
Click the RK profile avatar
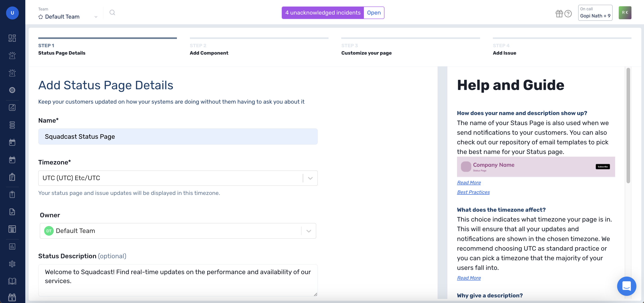pyautogui.click(x=625, y=13)
